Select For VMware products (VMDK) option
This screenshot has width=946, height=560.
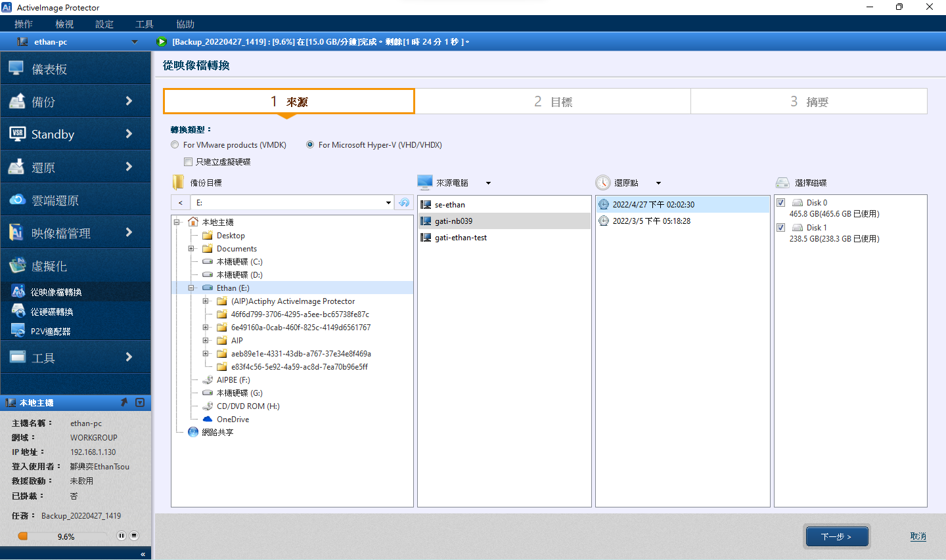(x=175, y=145)
